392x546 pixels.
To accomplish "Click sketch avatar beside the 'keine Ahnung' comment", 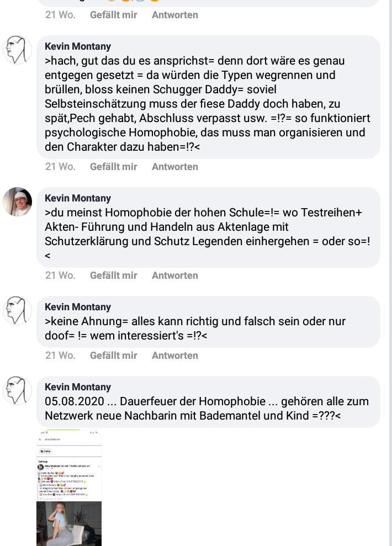I will coord(18,310).
